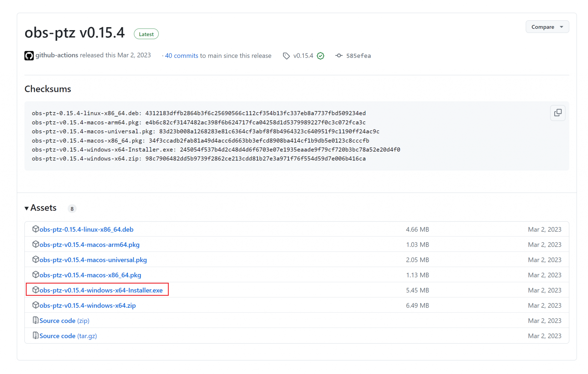Image resolution: width=588 pixels, height=374 pixels.
Task: Click the date in linux .deb row
Action: click(544, 229)
